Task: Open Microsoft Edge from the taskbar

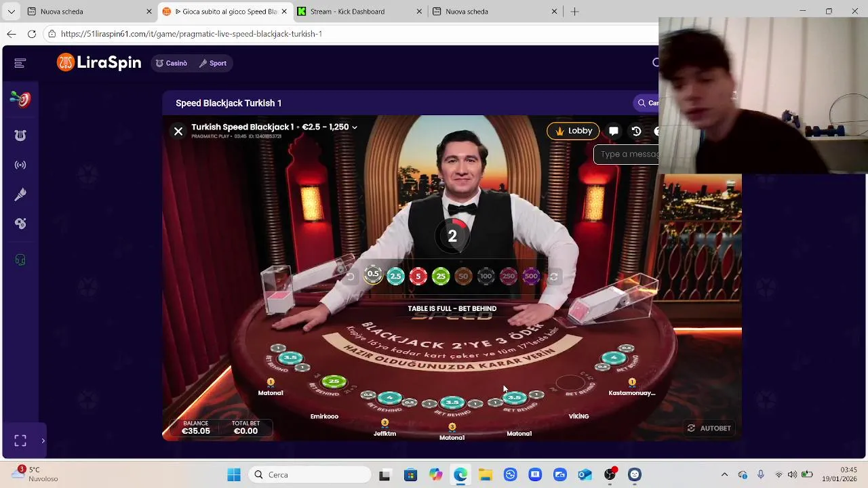Action: tap(460, 474)
